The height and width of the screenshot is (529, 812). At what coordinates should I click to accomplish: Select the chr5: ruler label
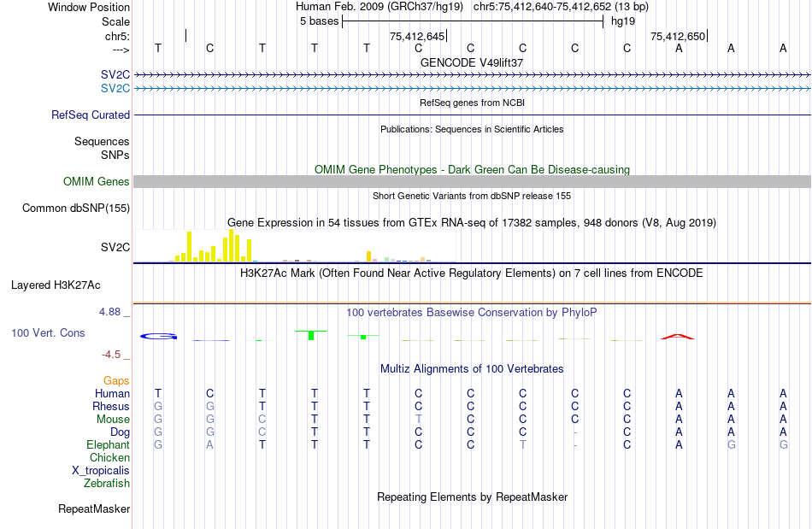point(117,36)
